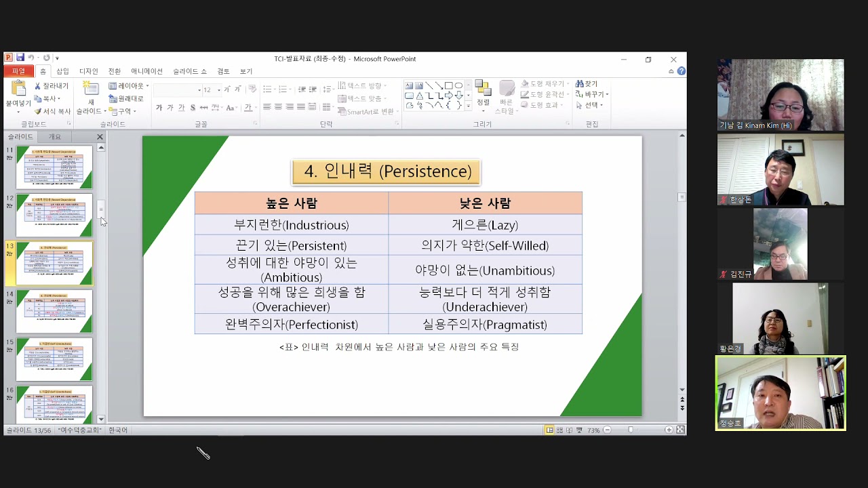Screen dimensions: 868x488
Task: Open the Section (구역) dropdown
Action: pyautogui.click(x=122, y=111)
